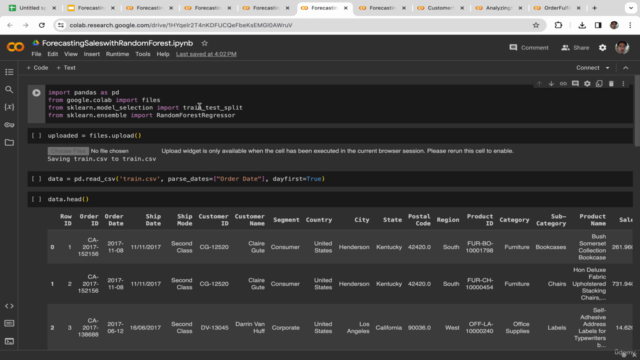Open browser extensions puzzle icon
The image size is (640, 360).
(x=558, y=25)
